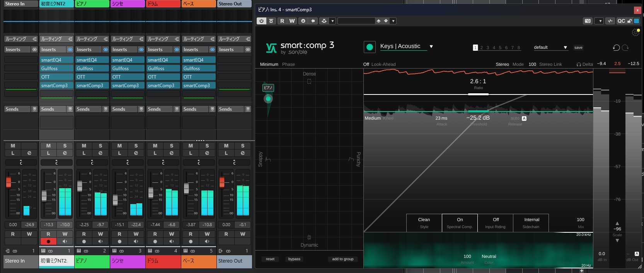Click the Stereo Out volume fader

[222, 182]
